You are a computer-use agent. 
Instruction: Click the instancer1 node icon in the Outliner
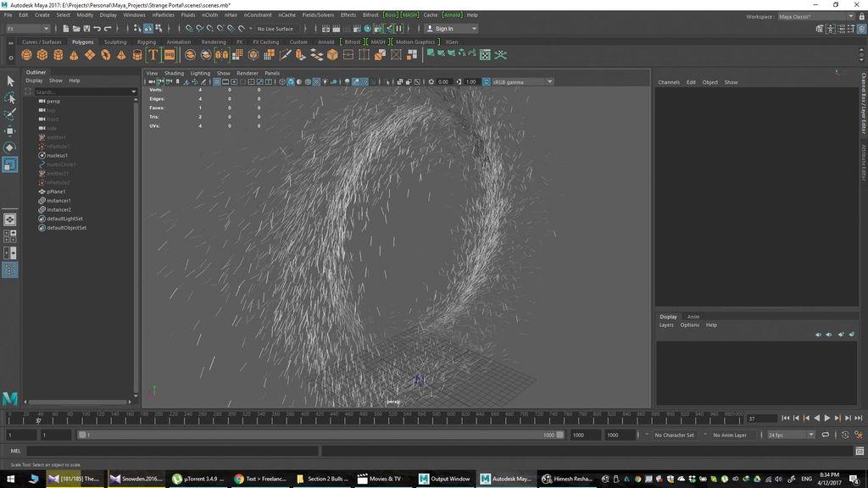point(41,201)
